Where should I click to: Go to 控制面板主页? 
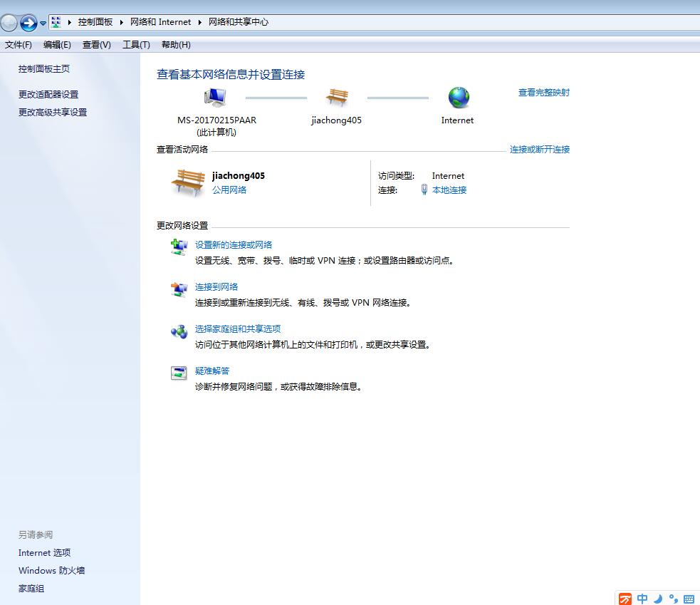point(43,69)
